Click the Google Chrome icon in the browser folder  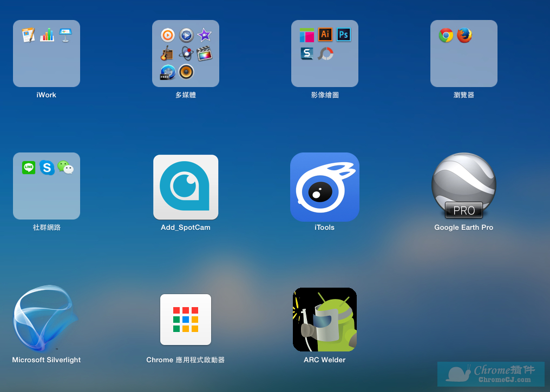446,36
